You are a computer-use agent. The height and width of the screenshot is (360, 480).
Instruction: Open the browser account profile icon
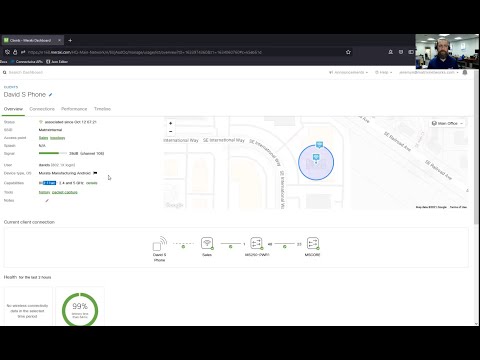[x=390, y=52]
